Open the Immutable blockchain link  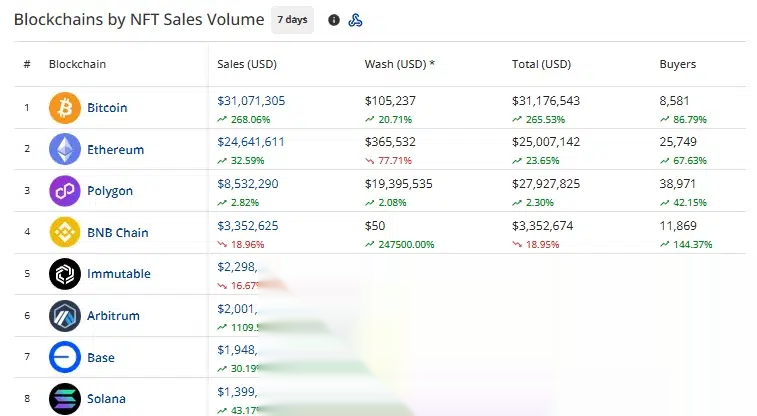click(119, 274)
